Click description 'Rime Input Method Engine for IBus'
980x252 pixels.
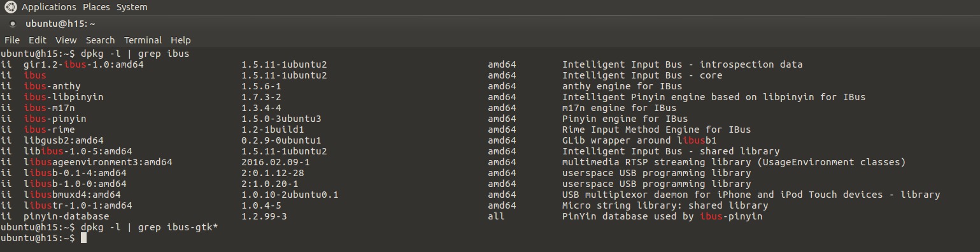[657, 130]
